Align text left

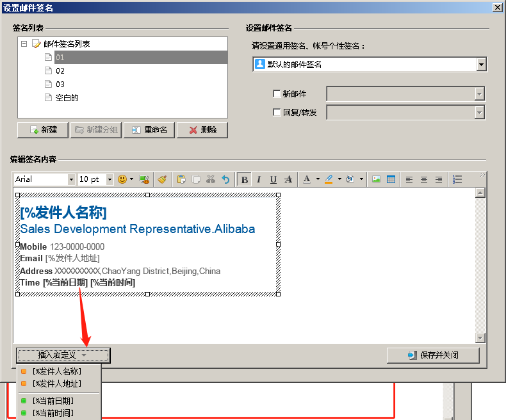[x=409, y=179]
